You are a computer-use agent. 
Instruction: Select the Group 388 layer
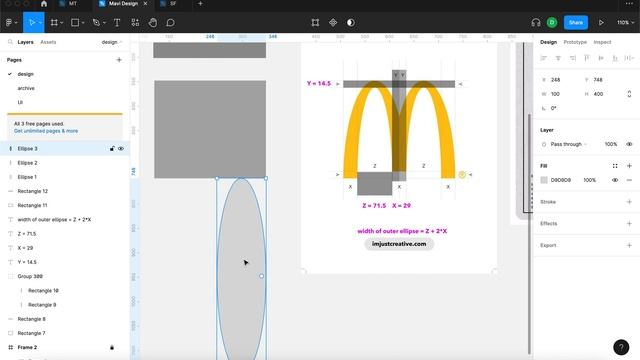click(30, 276)
